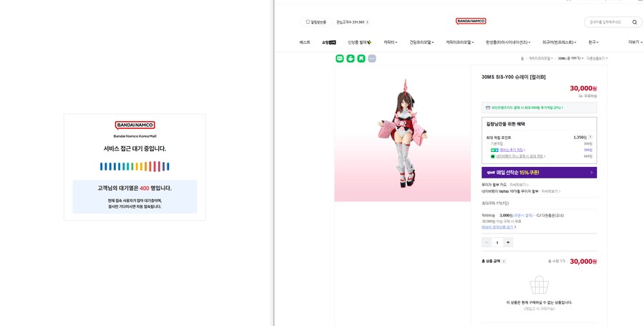Expand the 완구 category dropdown

[593, 42]
